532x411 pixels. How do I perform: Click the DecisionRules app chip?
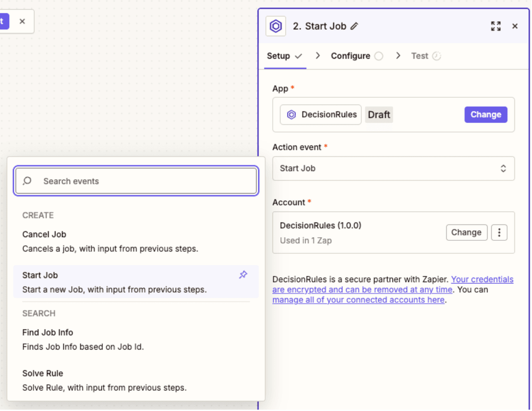[x=321, y=115]
